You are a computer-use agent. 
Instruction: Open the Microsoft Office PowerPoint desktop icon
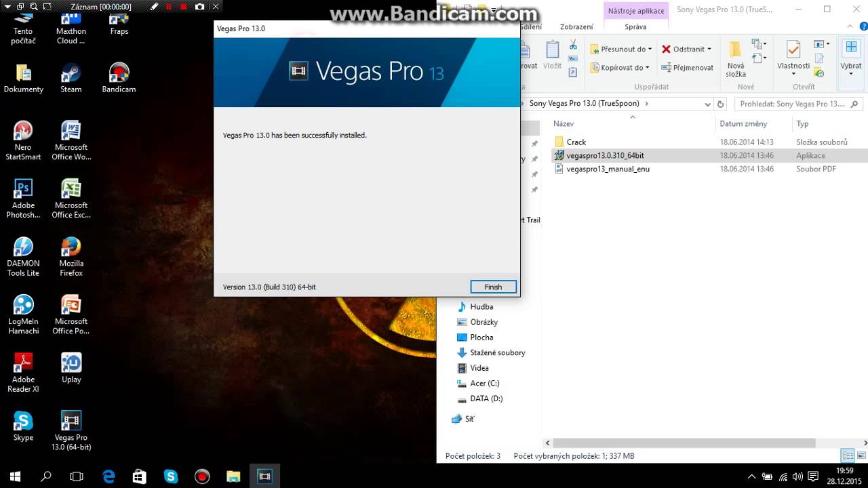(71, 315)
